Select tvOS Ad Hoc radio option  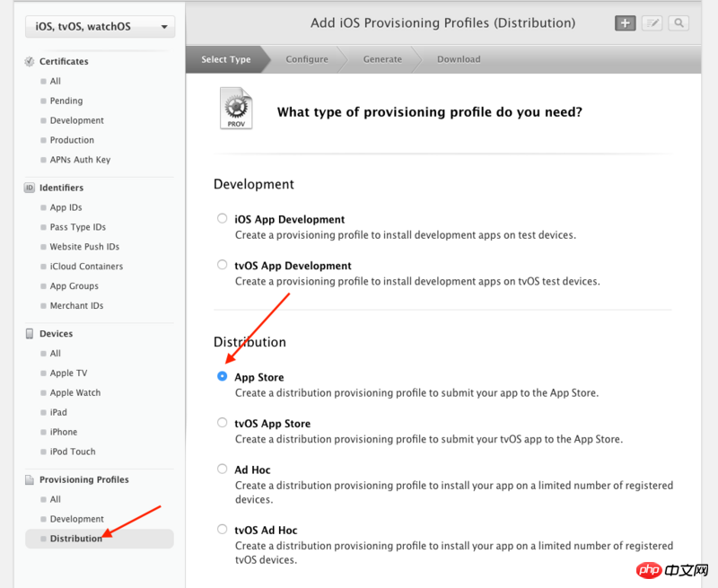[x=222, y=530]
